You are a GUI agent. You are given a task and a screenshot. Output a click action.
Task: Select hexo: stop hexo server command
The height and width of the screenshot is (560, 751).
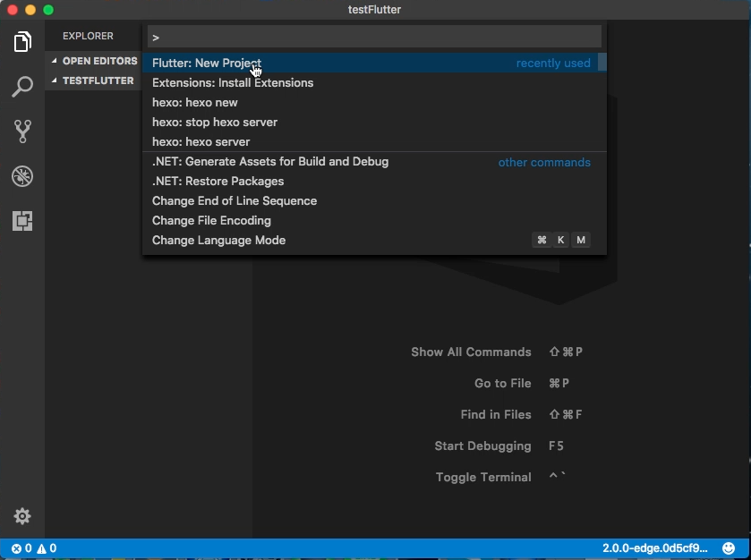point(374,122)
